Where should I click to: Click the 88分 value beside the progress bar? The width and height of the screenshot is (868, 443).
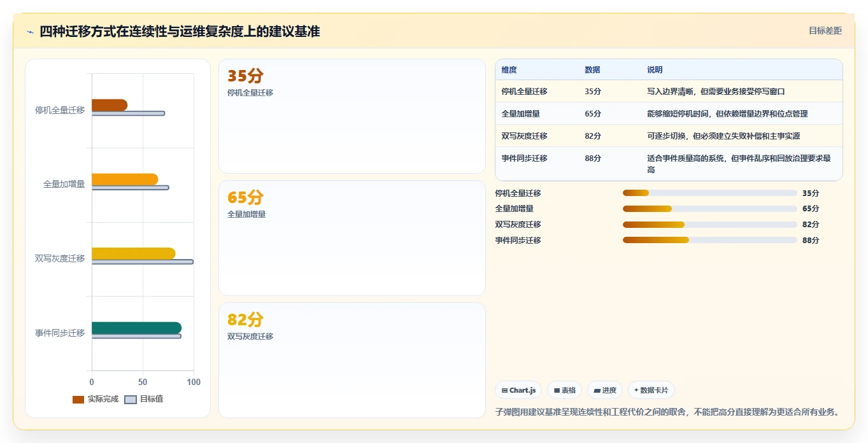tap(811, 241)
